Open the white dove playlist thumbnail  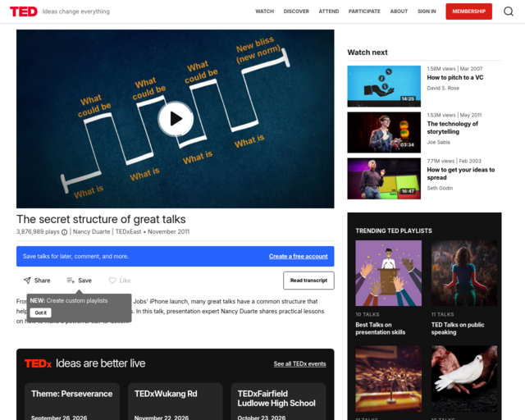coord(464,378)
